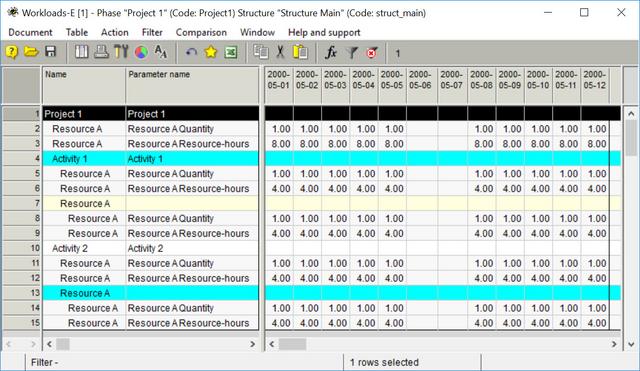
Task: Click the filter funnel icon
Action: point(352,52)
